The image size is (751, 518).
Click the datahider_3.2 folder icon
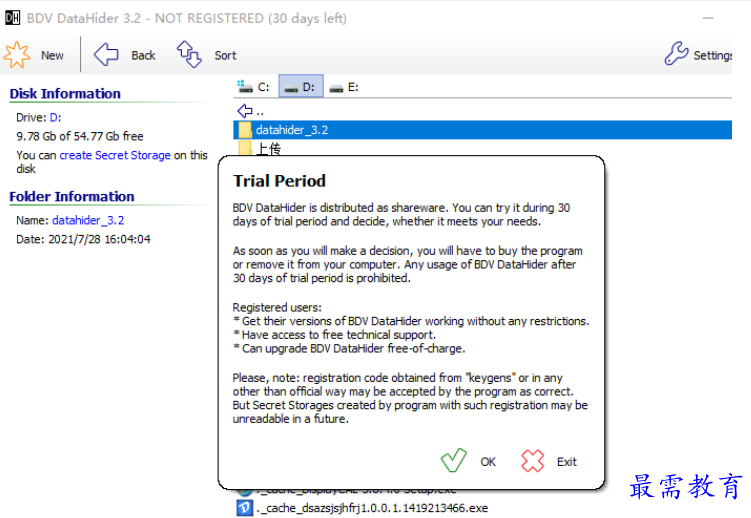pos(245,130)
